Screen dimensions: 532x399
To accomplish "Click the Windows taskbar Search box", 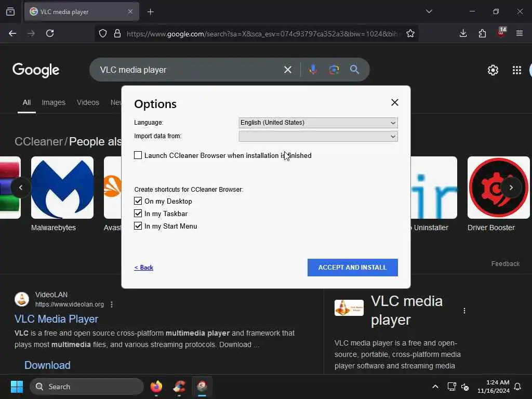I will (x=87, y=387).
